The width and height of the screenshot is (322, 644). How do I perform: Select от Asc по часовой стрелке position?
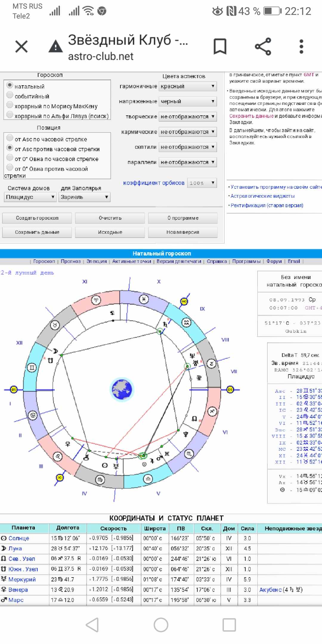(x=10, y=138)
